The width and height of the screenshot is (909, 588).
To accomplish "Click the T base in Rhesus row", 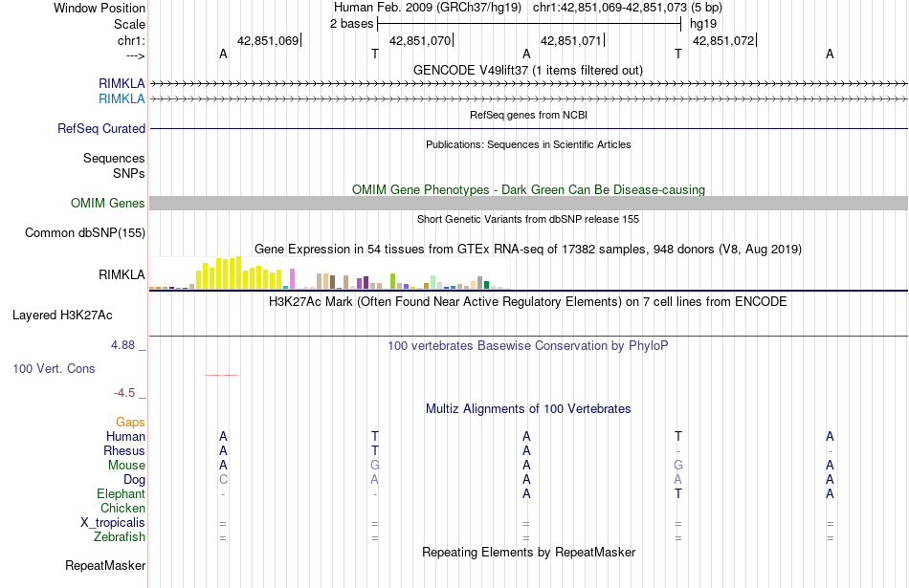I will (375, 450).
